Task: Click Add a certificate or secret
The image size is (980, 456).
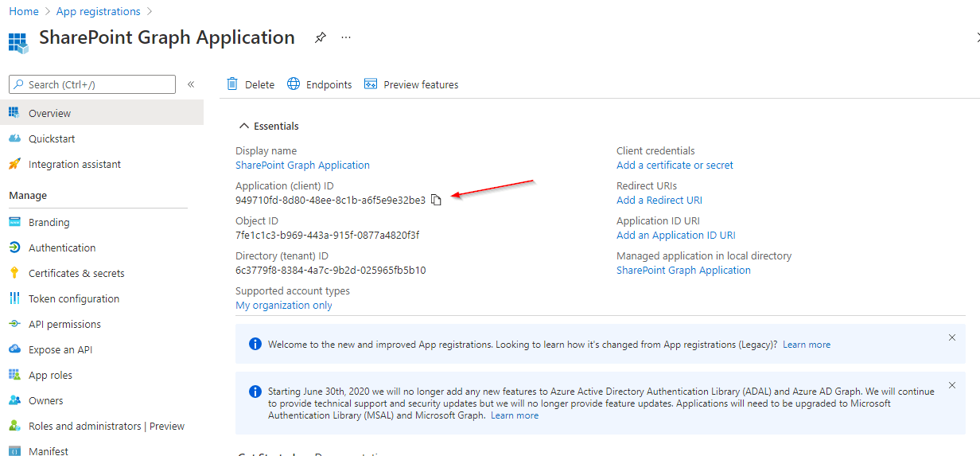Action: [675, 165]
